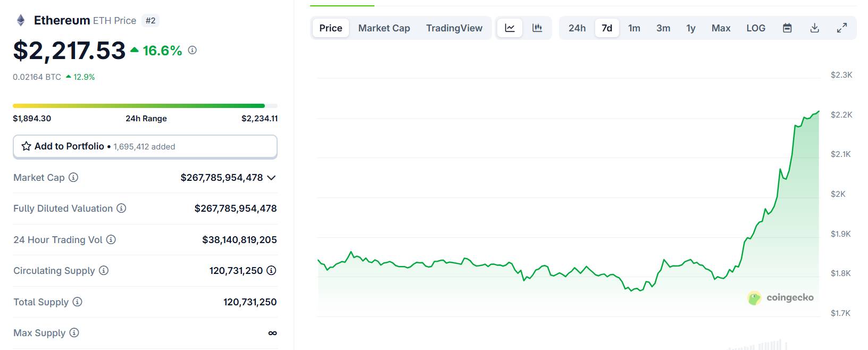Select the Price chart tab

[x=331, y=28]
